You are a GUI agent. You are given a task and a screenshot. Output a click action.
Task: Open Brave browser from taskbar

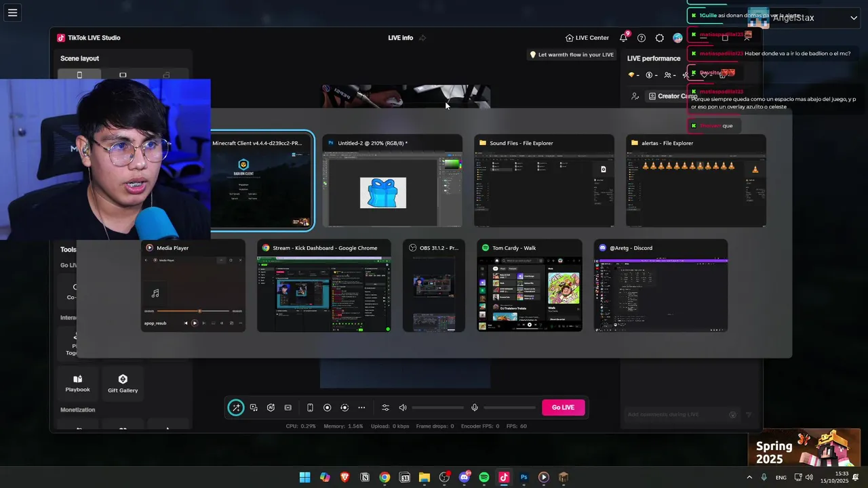344,477
